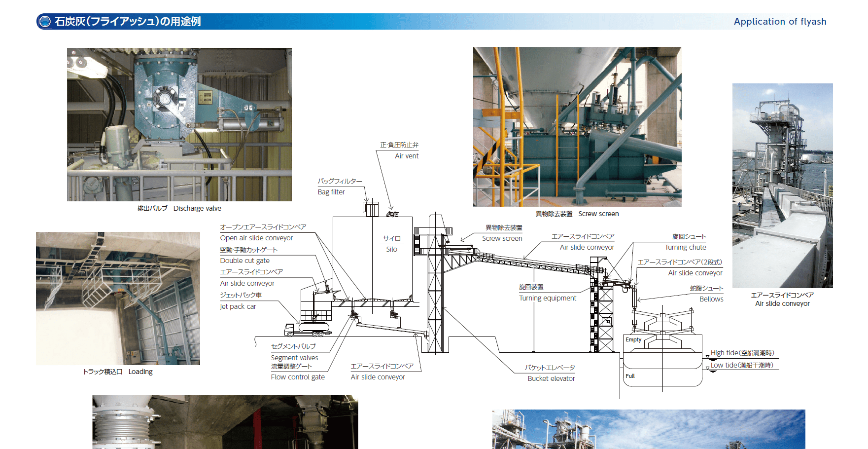Click the jet pack truck drawing in the diagram
The image size is (868, 449).
[308, 329]
